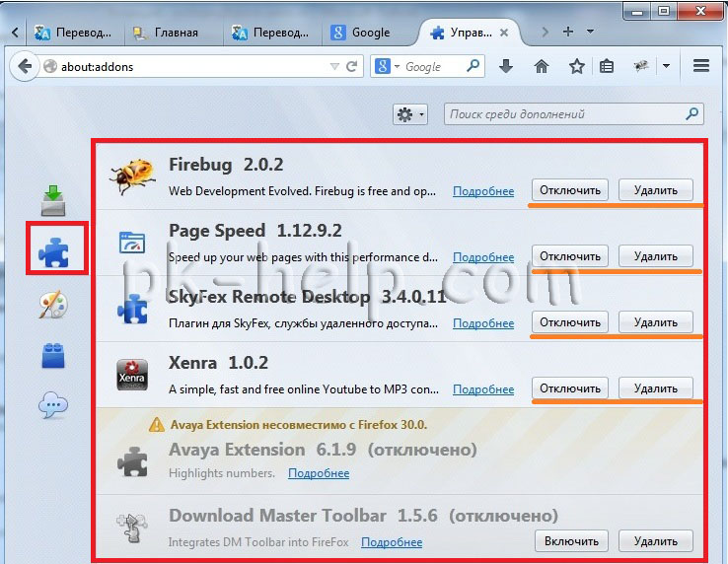Close the add-ons manager tab
The height and width of the screenshot is (564, 728).
[x=504, y=33]
